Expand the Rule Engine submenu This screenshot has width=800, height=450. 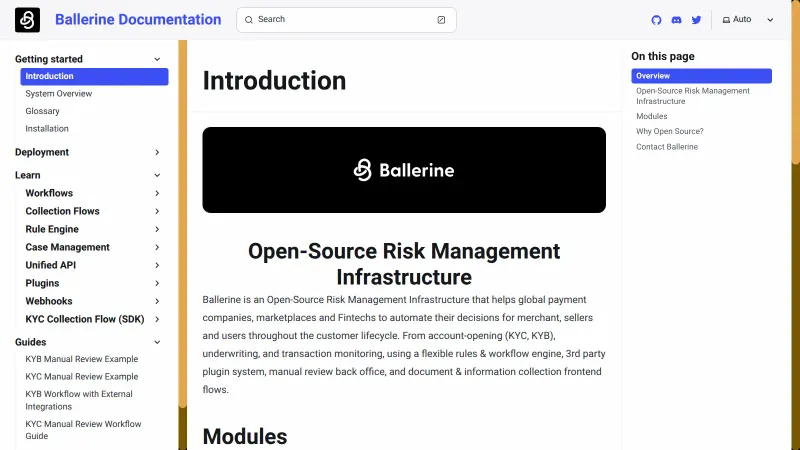point(157,229)
